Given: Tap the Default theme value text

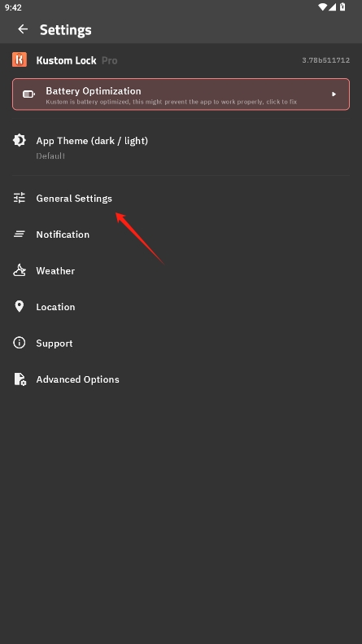Looking at the screenshot, I should point(50,156).
